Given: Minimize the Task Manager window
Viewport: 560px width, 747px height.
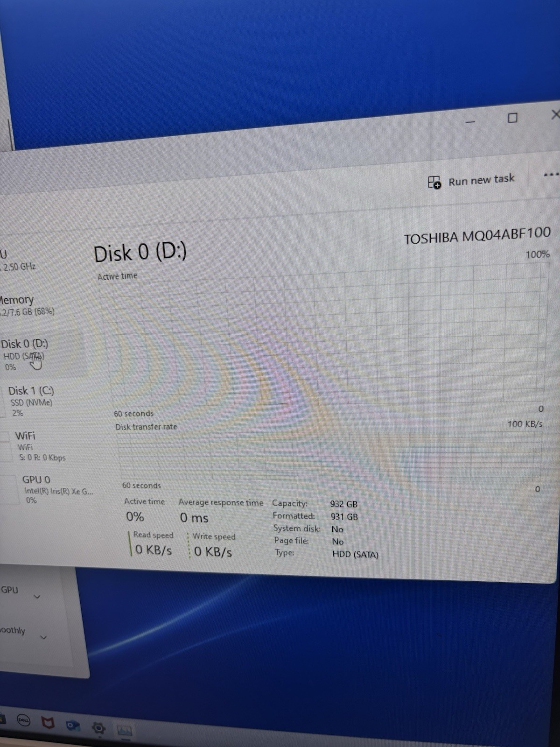Looking at the screenshot, I should [470, 122].
